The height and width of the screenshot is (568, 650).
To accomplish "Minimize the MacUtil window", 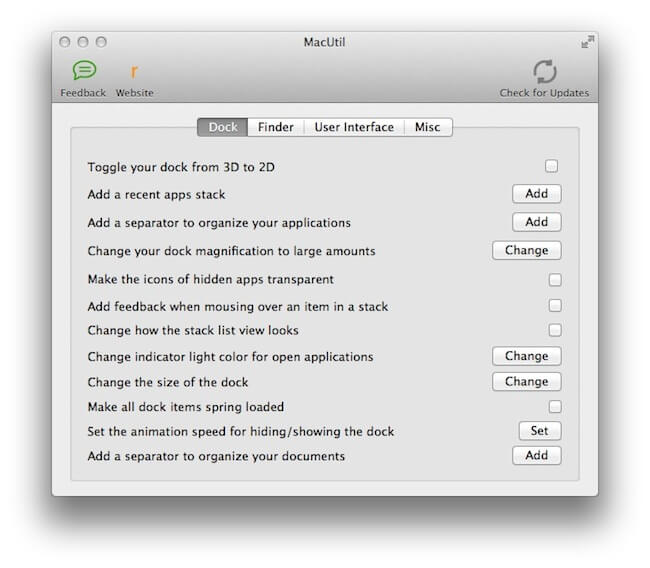I will click(x=83, y=42).
